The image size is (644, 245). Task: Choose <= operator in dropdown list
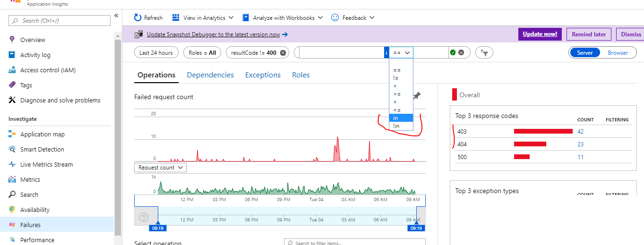pos(401,110)
